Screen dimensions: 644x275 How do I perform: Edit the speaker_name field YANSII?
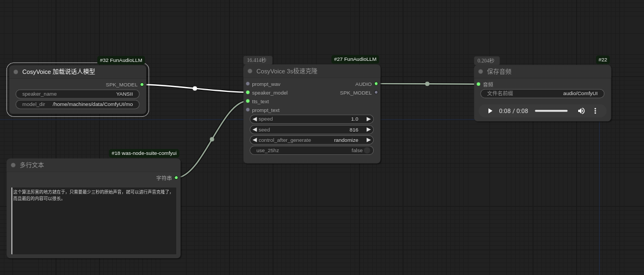[x=78, y=94]
